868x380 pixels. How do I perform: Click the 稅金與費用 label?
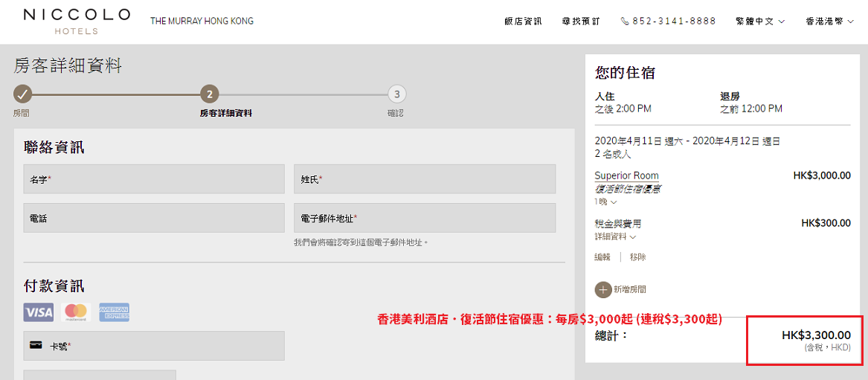[x=618, y=224]
